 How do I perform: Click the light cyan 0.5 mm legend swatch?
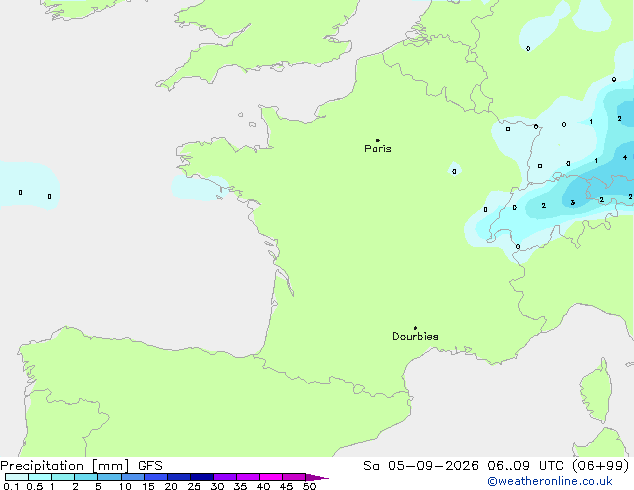coord(40,477)
